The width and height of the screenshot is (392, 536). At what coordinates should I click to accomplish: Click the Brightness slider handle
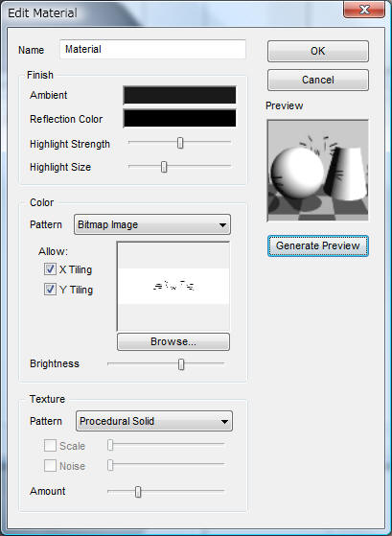click(x=181, y=364)
